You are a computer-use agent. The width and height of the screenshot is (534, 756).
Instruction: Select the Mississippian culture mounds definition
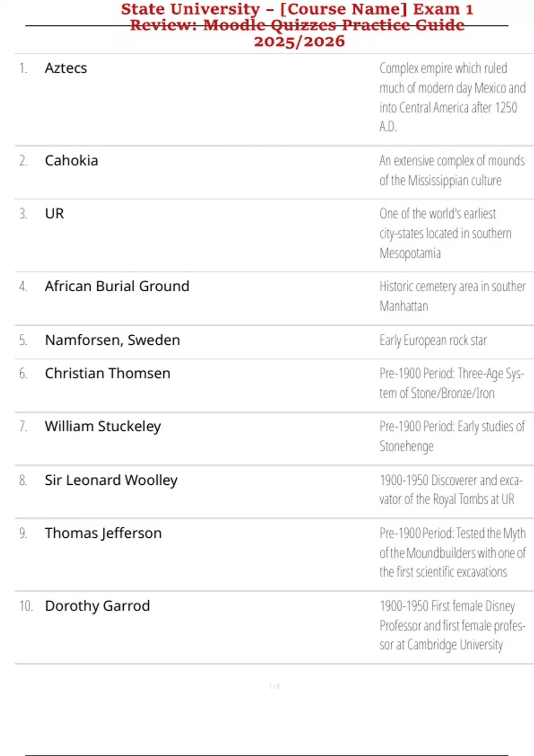452,170
